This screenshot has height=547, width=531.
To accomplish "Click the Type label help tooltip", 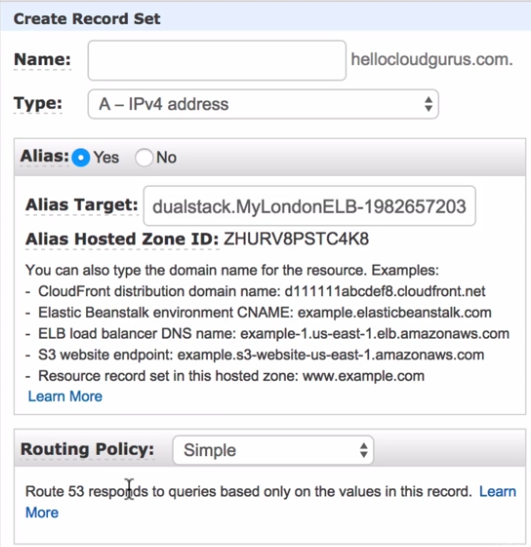I will [x=38, y=104].
